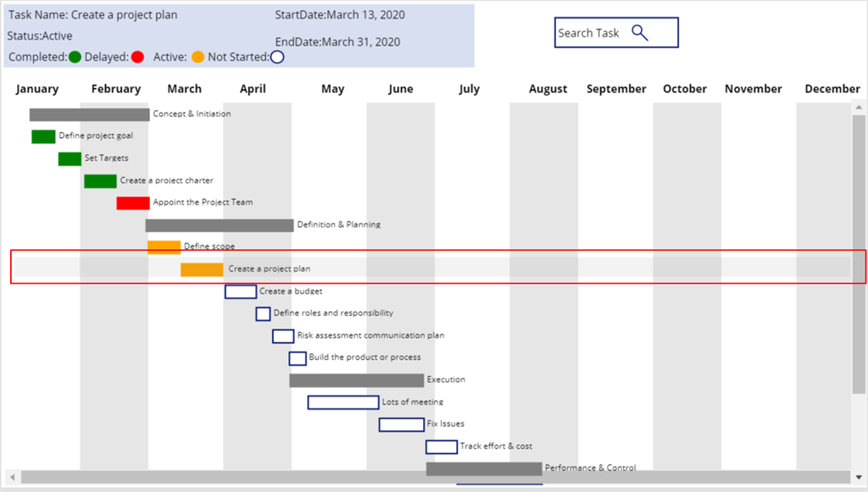This screenshot has width=868, height=492.
Task: Select the outlined Fix Issues bar
Action: tap(402, 424)
